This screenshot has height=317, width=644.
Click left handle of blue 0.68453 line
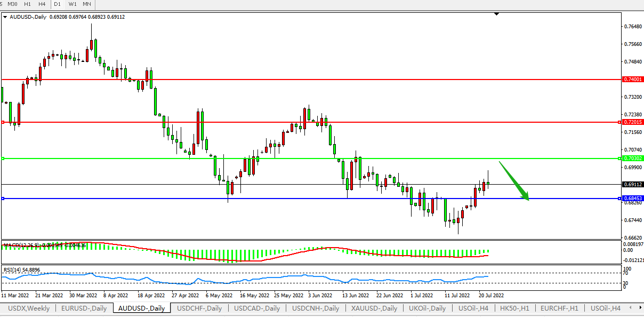coord(3,199)
